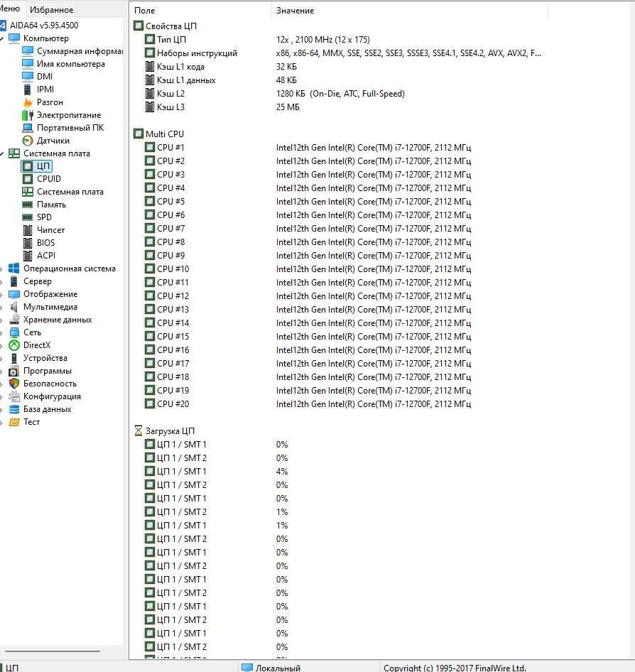Open the Датчики sensor gauge icon
635x672 pixels.
[x=28, y=141]
